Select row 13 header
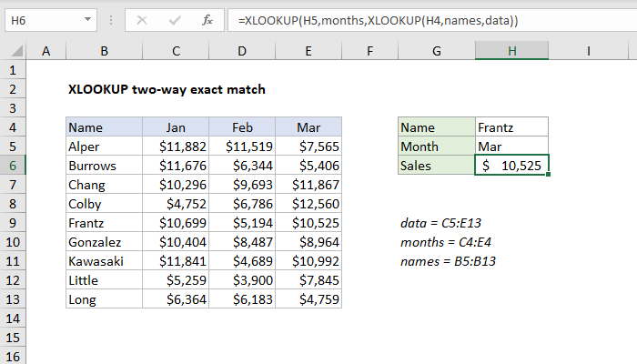 point(14,299)
